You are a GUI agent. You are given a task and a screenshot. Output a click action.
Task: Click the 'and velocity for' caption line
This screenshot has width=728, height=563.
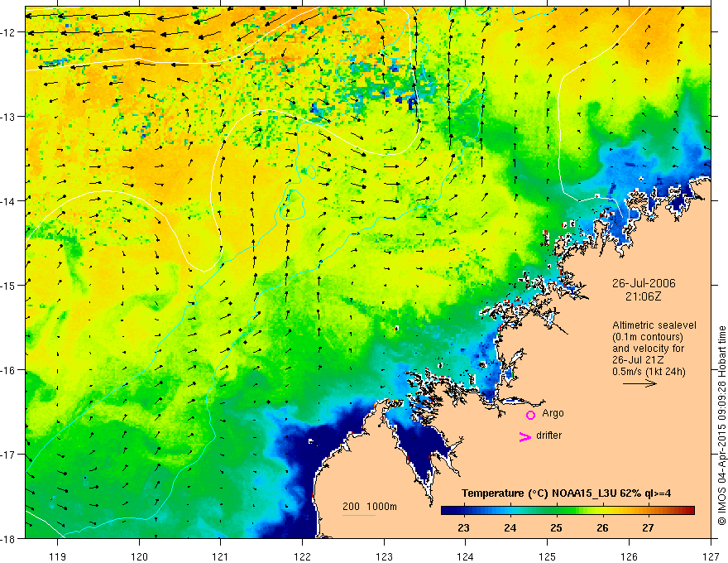click(648, 349)
